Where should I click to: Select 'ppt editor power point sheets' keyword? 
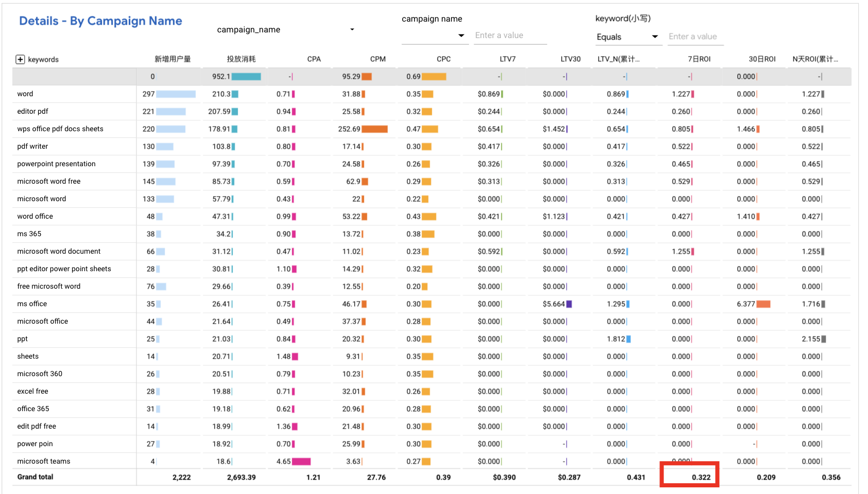coord(64,269)
